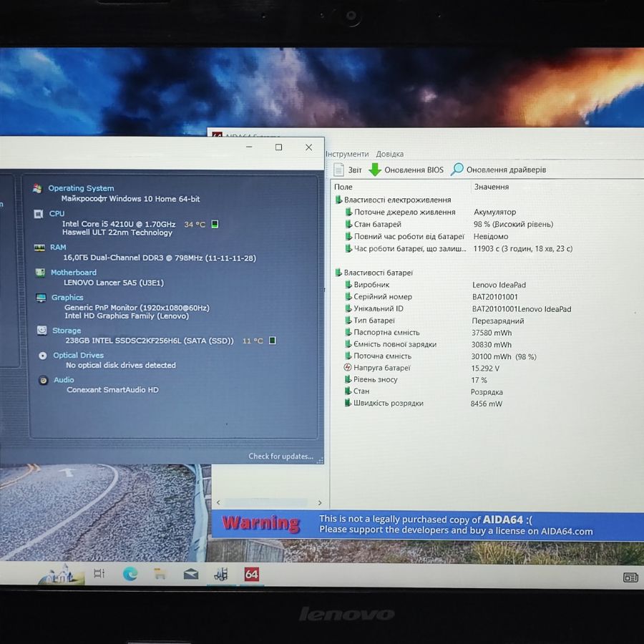Open the Optical Drives section link in Speccy

click(79, 355)
